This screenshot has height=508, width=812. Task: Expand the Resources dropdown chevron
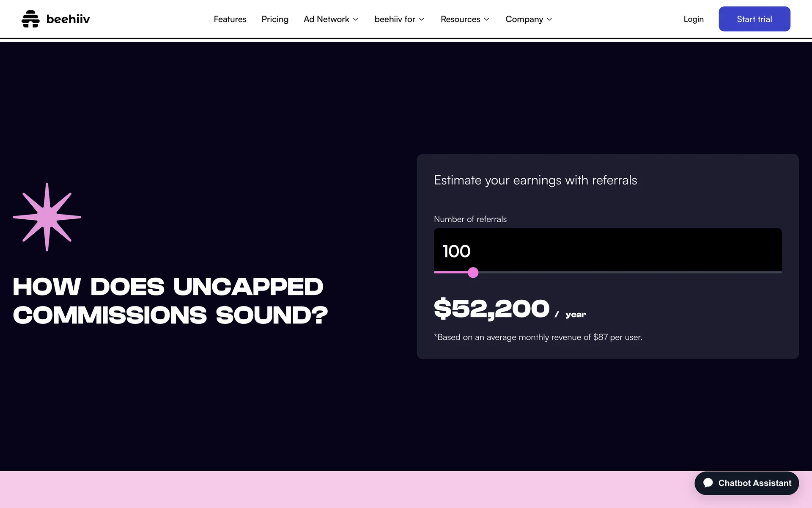tap(487, 19)
